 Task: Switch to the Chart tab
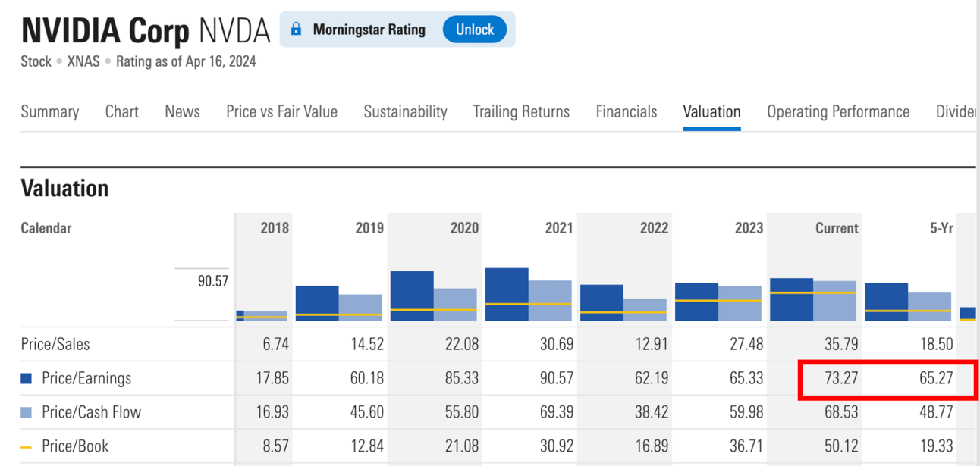(122, 111)
